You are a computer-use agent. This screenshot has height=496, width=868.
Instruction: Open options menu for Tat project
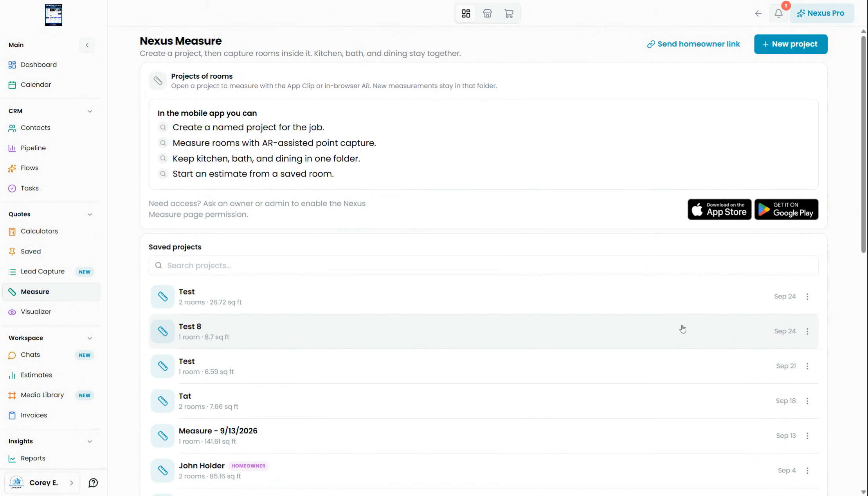click(x=807, y=401)
